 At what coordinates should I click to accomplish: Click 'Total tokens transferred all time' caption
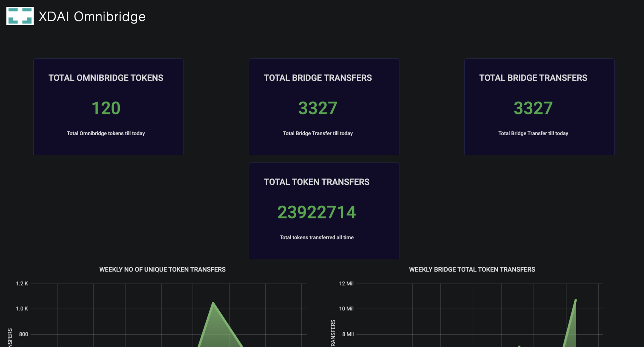pyautogui.click(x=317, y=237)
